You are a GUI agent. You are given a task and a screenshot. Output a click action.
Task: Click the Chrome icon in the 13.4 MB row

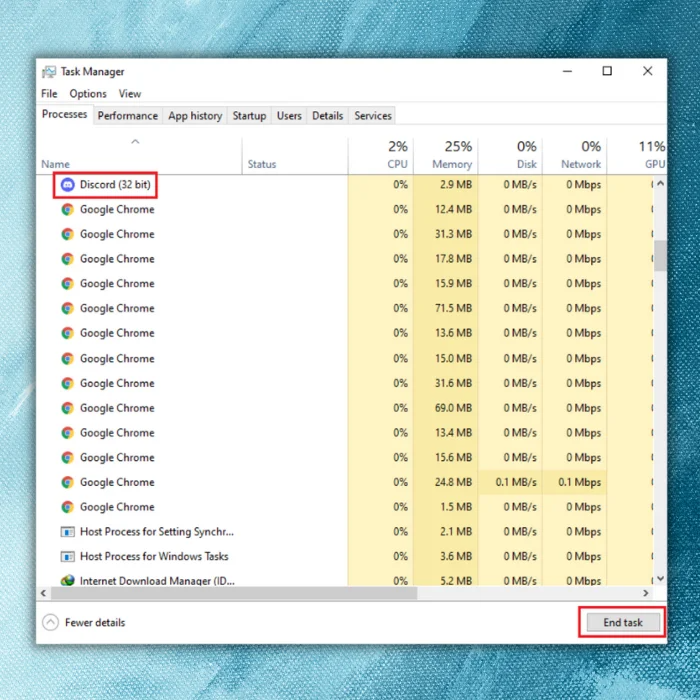[67, 433]
